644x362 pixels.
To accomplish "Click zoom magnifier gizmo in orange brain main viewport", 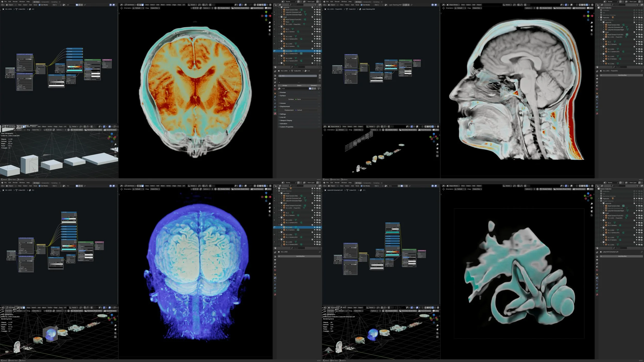I will click(x=270, y=23).
